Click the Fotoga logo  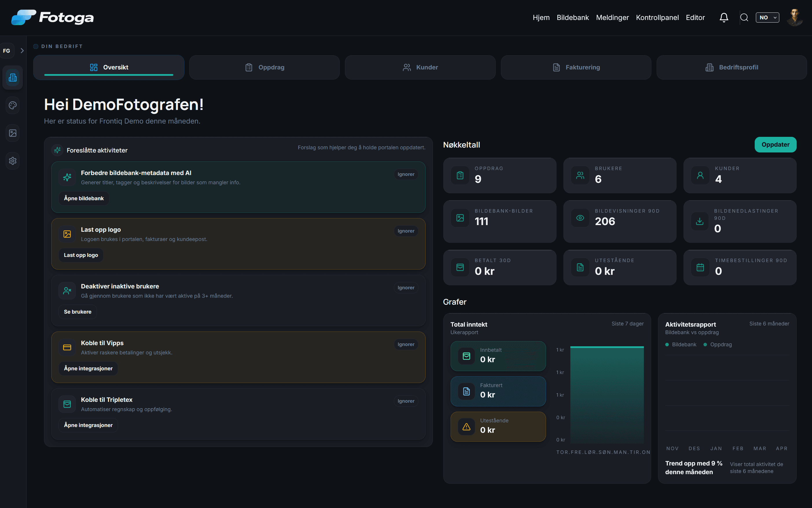coord(52,17)
